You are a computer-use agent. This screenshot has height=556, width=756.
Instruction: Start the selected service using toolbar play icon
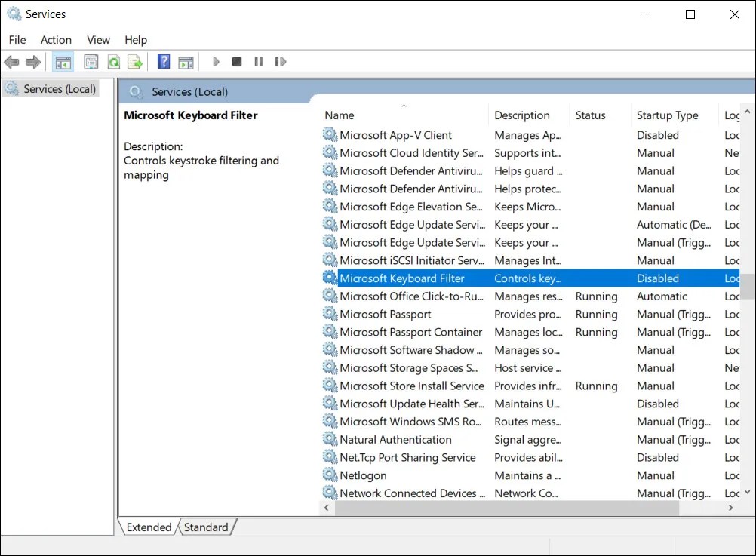click(x=217, y=61)
